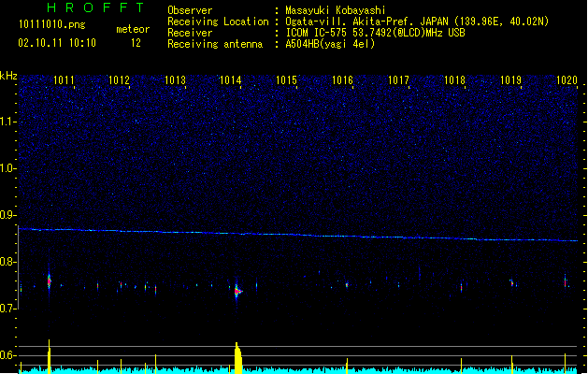This screenshot has height=374, width=588.
Task: Select the meteor count value 12
Action: pyautogui.click(x=136, y=43)
